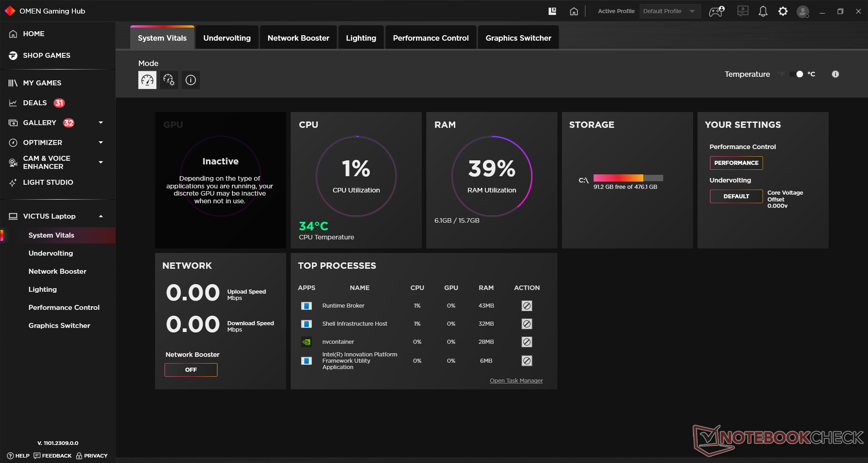The height and width of the screenshot is (463, 868).
Task: End the Runtime Broker process
Action: pyautogui.click(x=527, y=306)
